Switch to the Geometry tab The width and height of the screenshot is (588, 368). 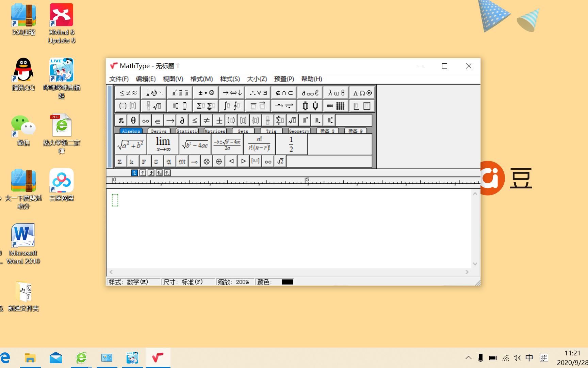(299, 131)
